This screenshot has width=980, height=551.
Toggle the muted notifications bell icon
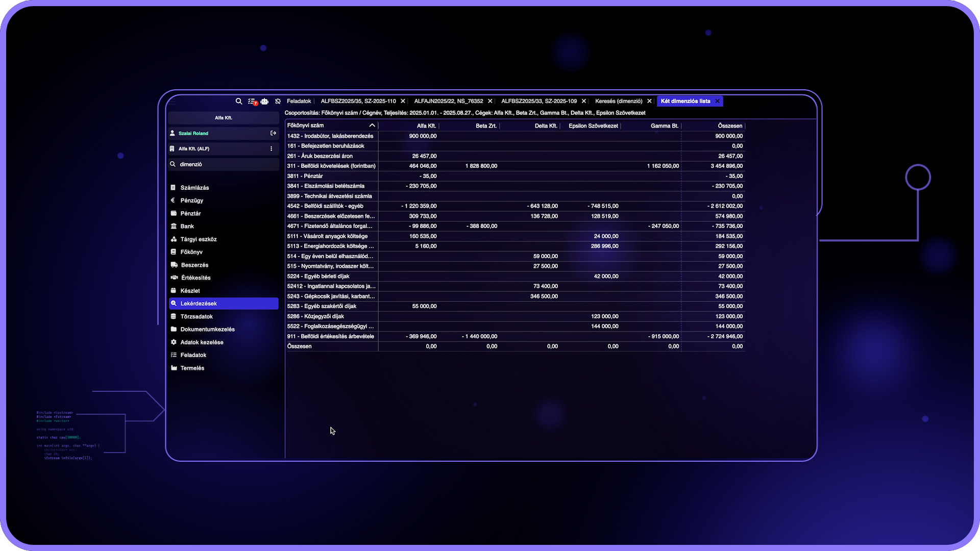278,101
